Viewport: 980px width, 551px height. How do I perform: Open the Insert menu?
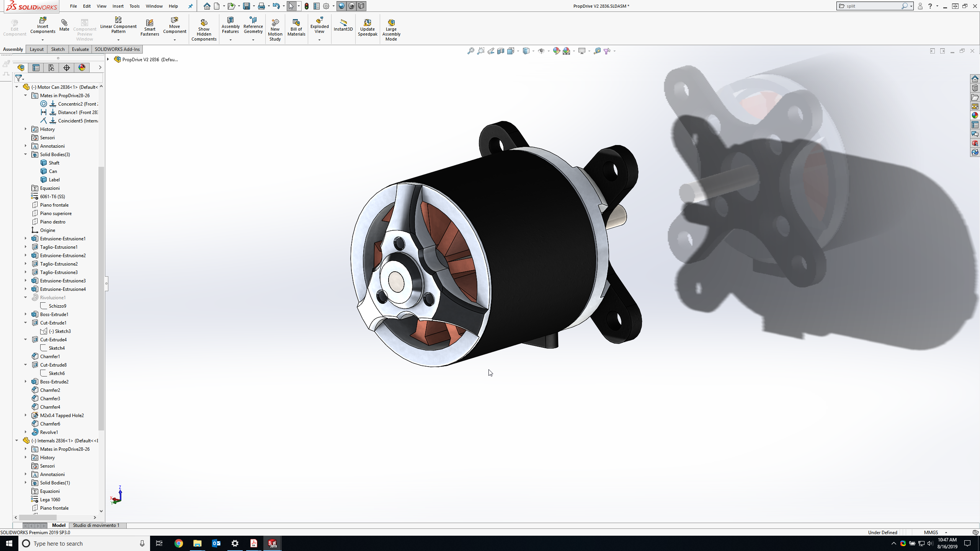(118, 6)
